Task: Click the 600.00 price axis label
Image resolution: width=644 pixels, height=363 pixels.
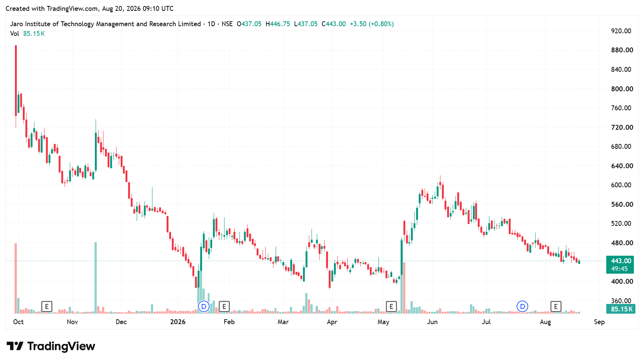Action: click(621, 185)
